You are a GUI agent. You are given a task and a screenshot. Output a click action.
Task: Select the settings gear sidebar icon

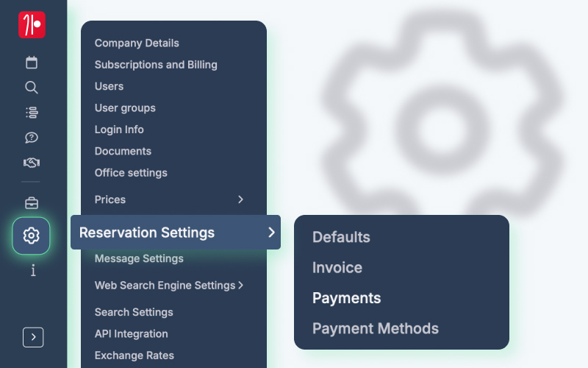(31, 236)
